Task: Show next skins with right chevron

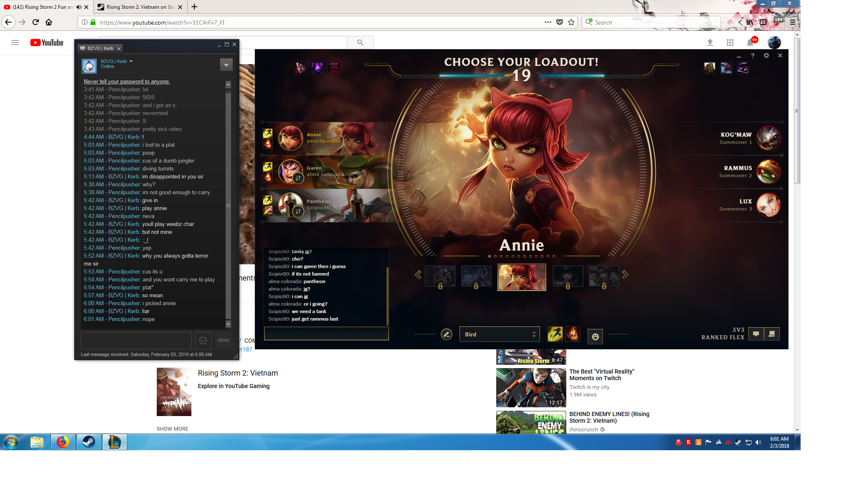Action: pyautogui.click(x=625, y=274)
